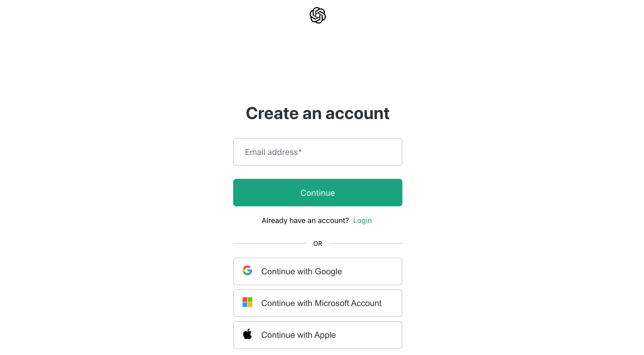The height and width of the screenshot is (355, 644).
Task: Select Continue with Microsoft Account
Action: (318, 303)
